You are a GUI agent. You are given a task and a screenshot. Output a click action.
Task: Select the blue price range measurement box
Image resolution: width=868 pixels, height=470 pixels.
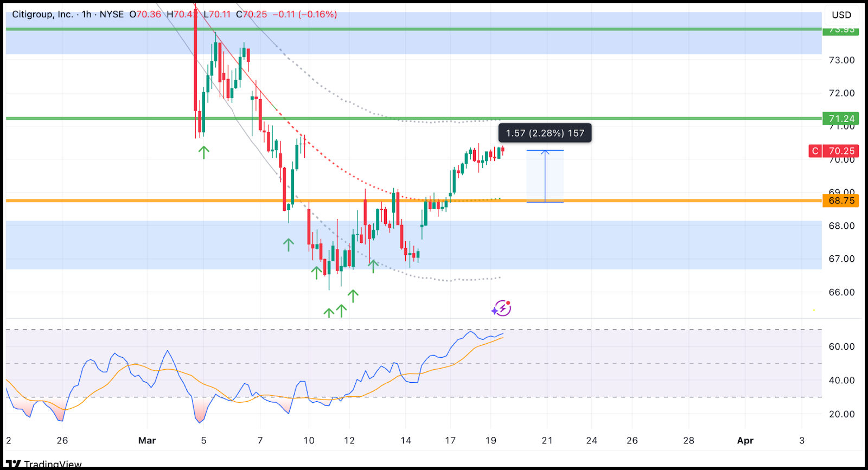coord(545,176)
